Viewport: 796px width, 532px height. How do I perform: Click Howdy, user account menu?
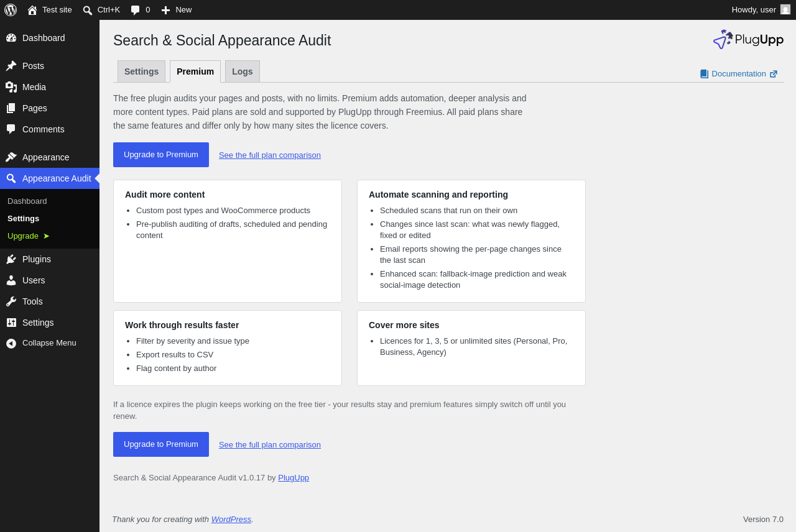tap(761, 10)
